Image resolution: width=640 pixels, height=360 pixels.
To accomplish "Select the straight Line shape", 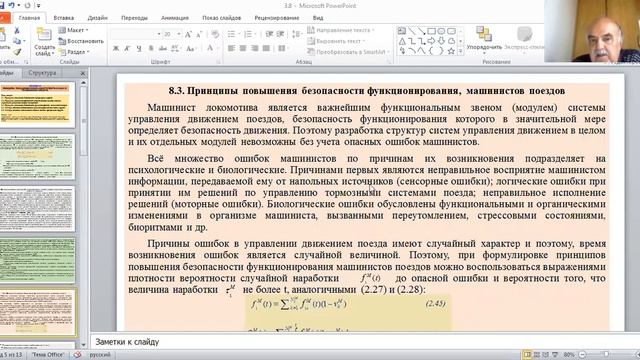I will (x=411, y=31).
